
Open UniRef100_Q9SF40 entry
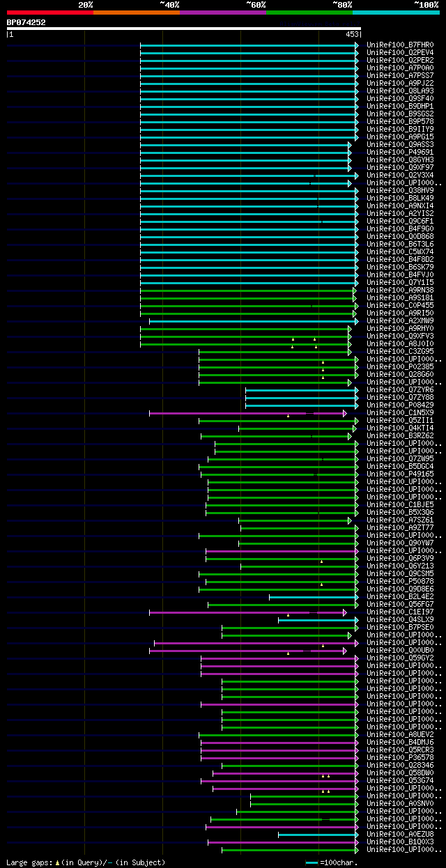tap(400, 98)
